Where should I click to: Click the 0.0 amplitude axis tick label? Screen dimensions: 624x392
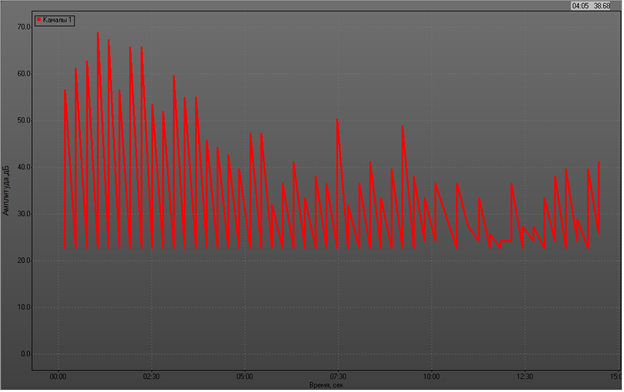[x=25, y=354]
